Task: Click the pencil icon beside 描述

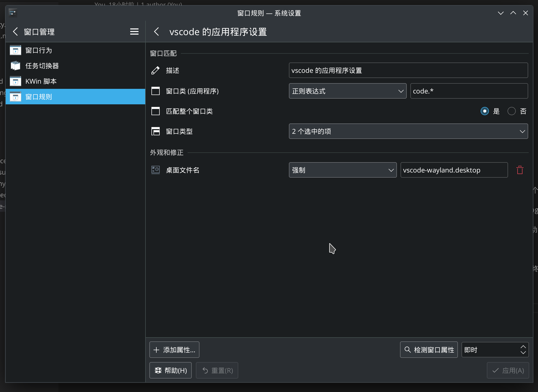Action: click(155, 70)
